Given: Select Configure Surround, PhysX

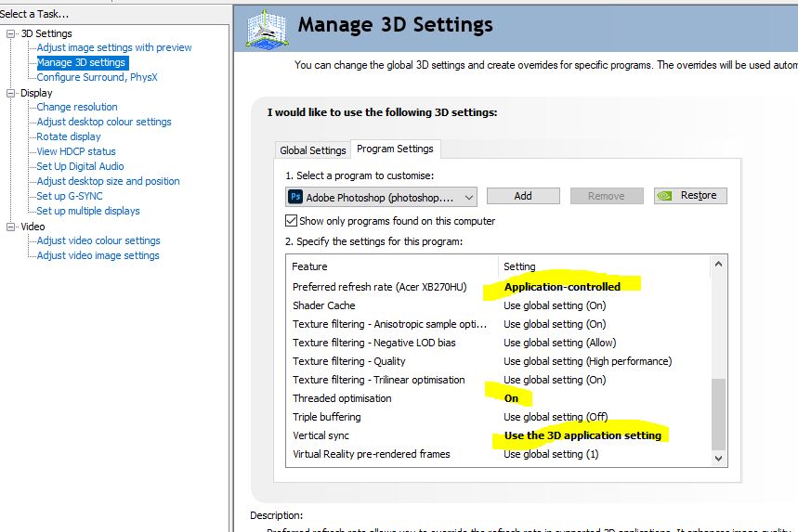Looking at the screenshot, I should click(x=98, y=77).
